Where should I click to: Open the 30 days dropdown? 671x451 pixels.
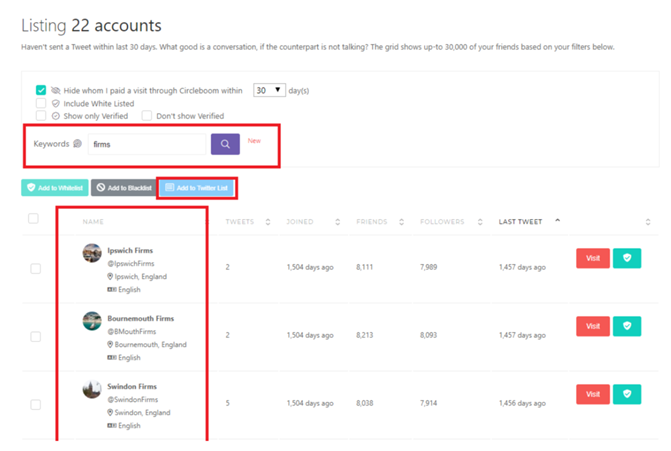269,90
